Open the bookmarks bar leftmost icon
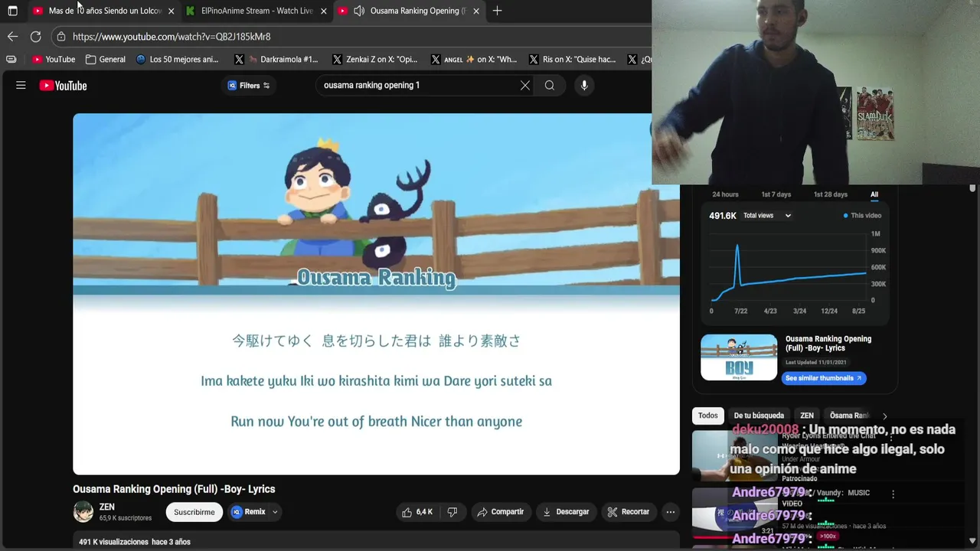Viewport: 980px width, 551px height. (x=11, y=59)
